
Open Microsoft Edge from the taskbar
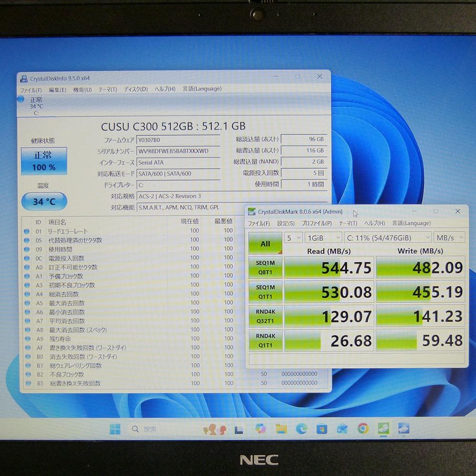click(301, 428)
